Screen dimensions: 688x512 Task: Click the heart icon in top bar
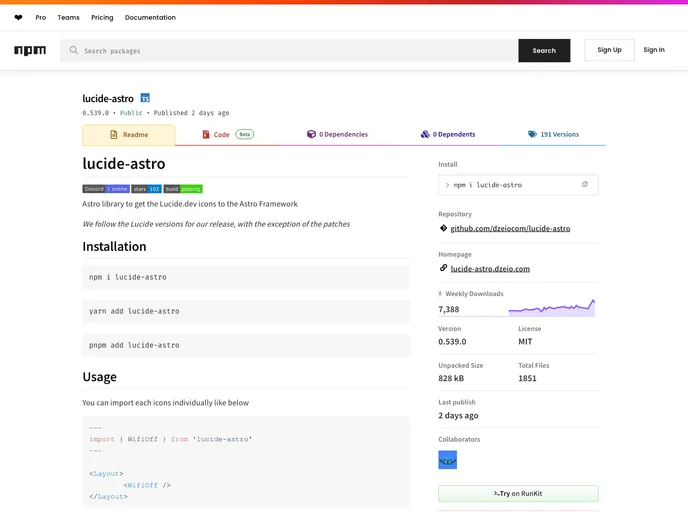(18, 18)
